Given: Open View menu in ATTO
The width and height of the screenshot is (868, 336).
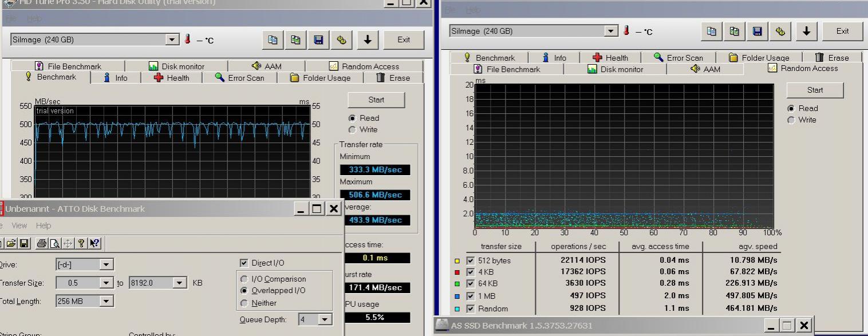Looking at the screenshot, I should tap(18, 226).
